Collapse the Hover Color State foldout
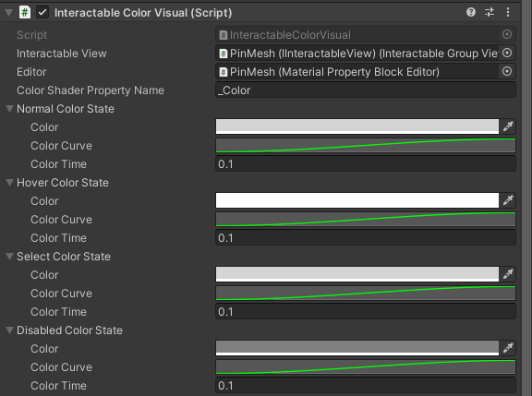Screen dimensions: 532x396 tap(10, 183)
